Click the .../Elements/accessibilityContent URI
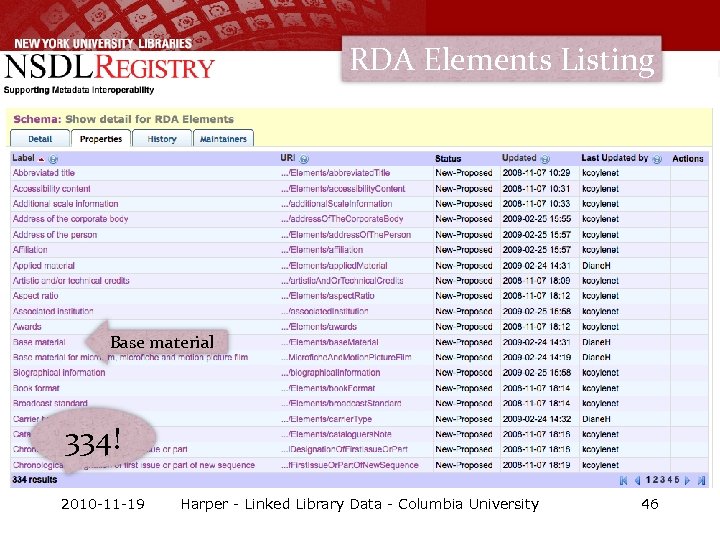This screenshot has height=540, width=720. click(343, 189)
